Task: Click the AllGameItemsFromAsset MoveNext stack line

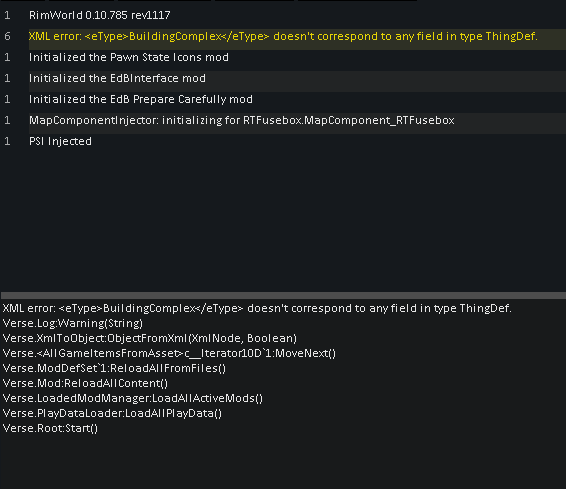Action: pyautogui.click(x=169, y=353)
